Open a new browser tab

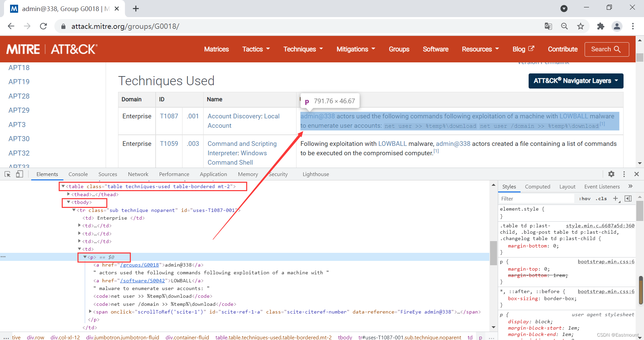[136, 9]
